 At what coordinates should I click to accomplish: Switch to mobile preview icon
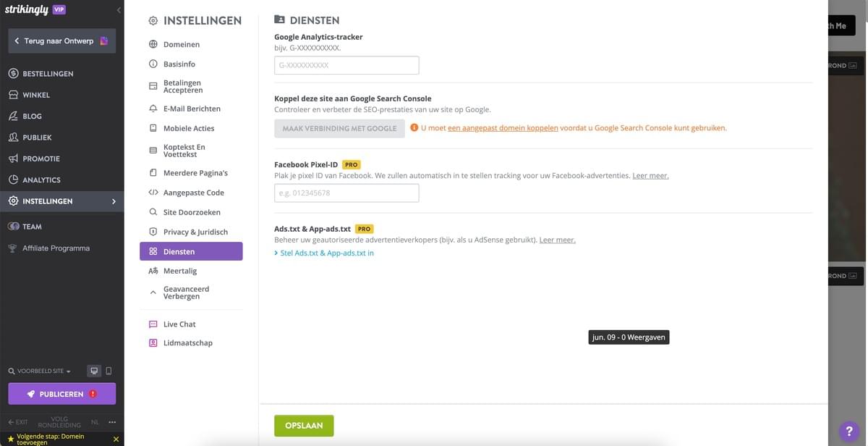pyautogui.click(x=109, y=371)
